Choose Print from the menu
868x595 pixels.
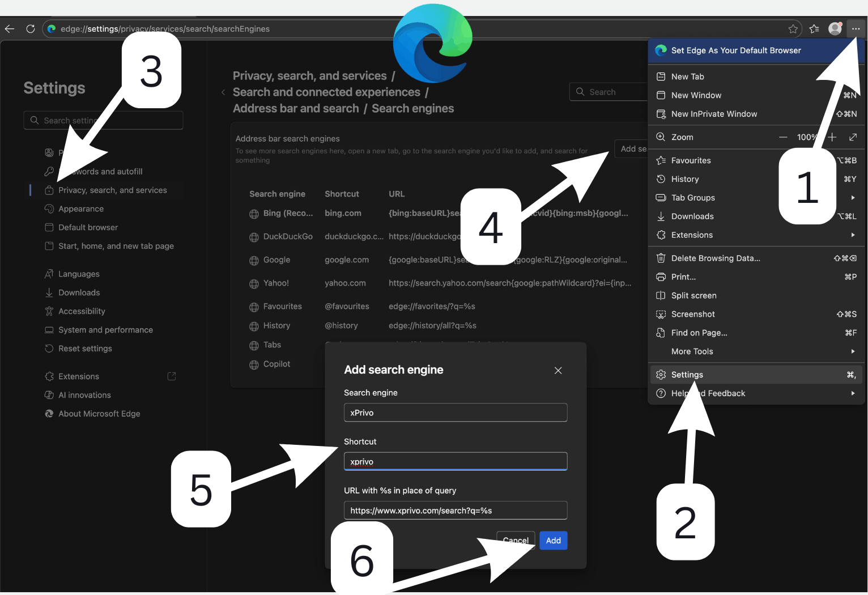[x=756, y=277]
